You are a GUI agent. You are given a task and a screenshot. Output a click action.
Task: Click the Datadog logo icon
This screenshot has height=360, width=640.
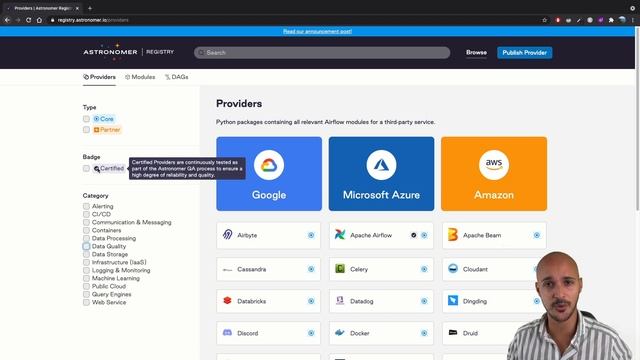coord(340,301)
